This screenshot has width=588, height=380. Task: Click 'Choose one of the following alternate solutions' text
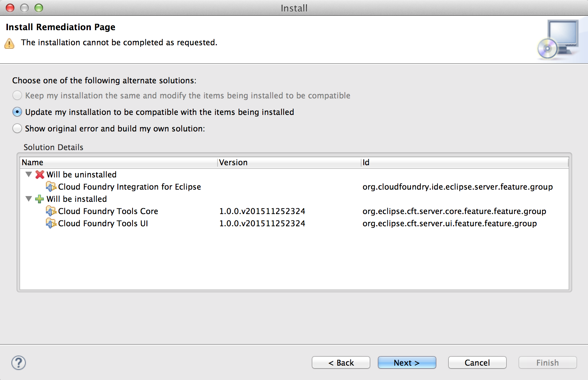pos(104,80)
